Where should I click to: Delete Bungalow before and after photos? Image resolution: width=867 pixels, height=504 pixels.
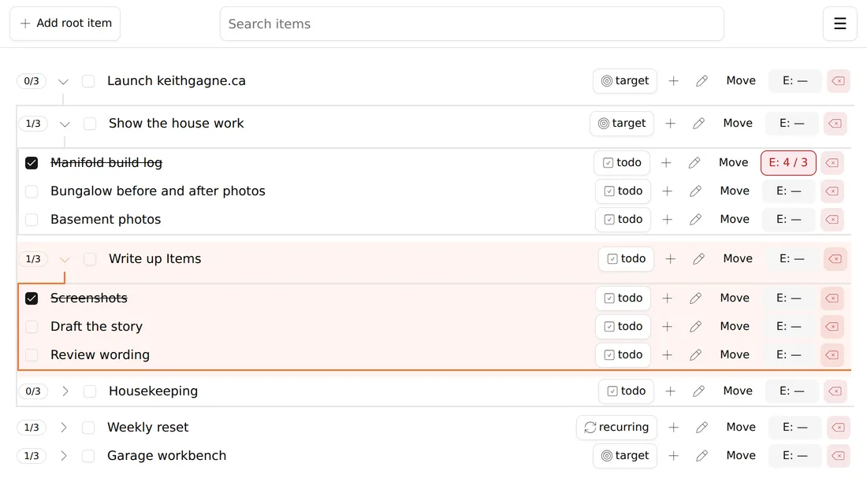click(x=832, y=191)
